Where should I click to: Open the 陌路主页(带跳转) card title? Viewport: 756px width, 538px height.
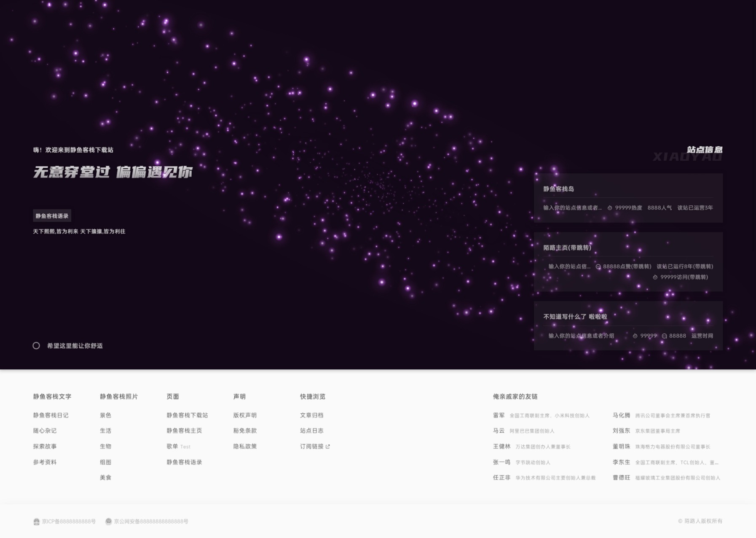567,247
